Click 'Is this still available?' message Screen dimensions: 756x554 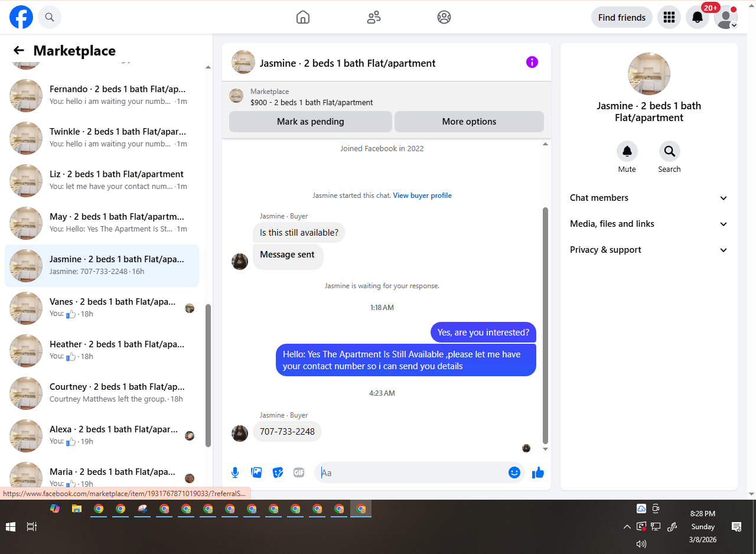click(299, 233)
